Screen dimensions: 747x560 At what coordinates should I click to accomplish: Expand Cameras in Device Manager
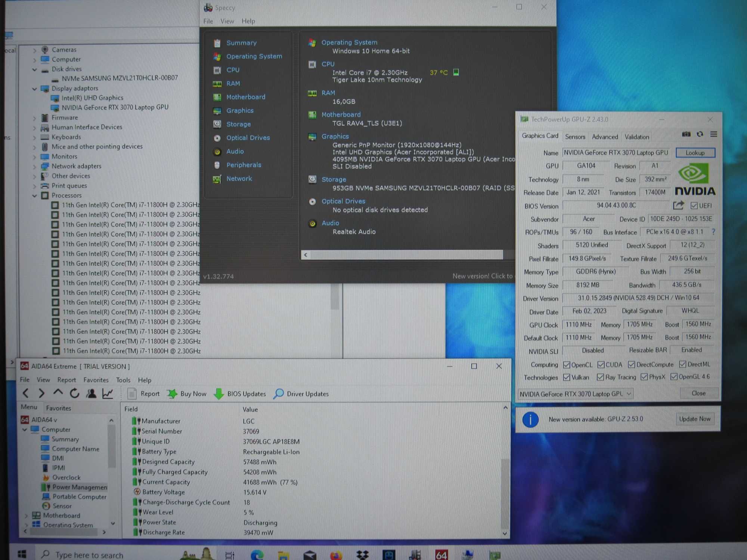coord(35,50)
